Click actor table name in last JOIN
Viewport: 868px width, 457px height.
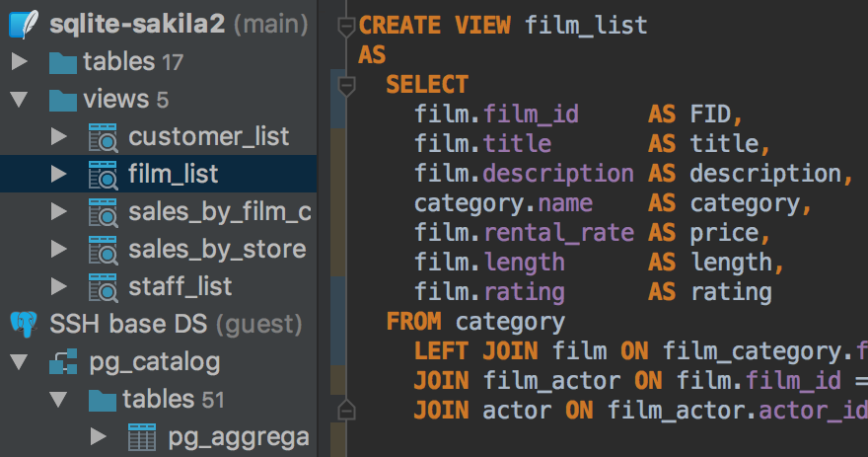[x=517, y=411]
